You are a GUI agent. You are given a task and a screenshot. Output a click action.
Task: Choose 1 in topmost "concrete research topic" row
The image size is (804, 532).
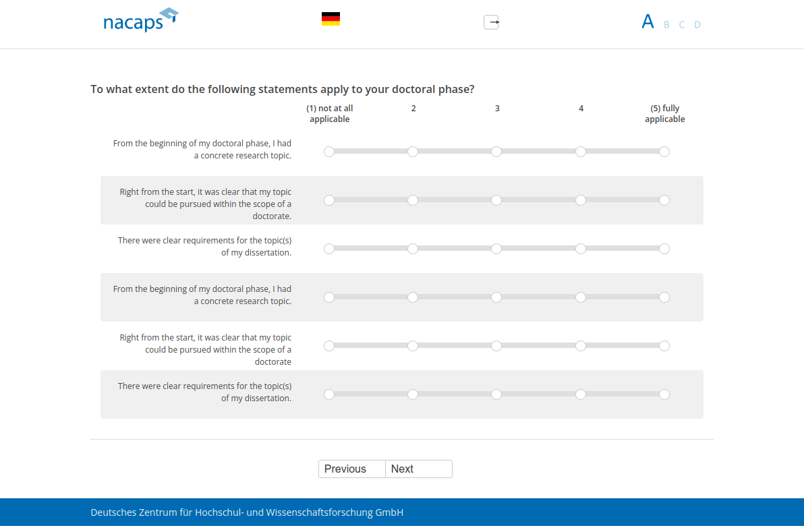pyautogui.click(x=329, y=152)
